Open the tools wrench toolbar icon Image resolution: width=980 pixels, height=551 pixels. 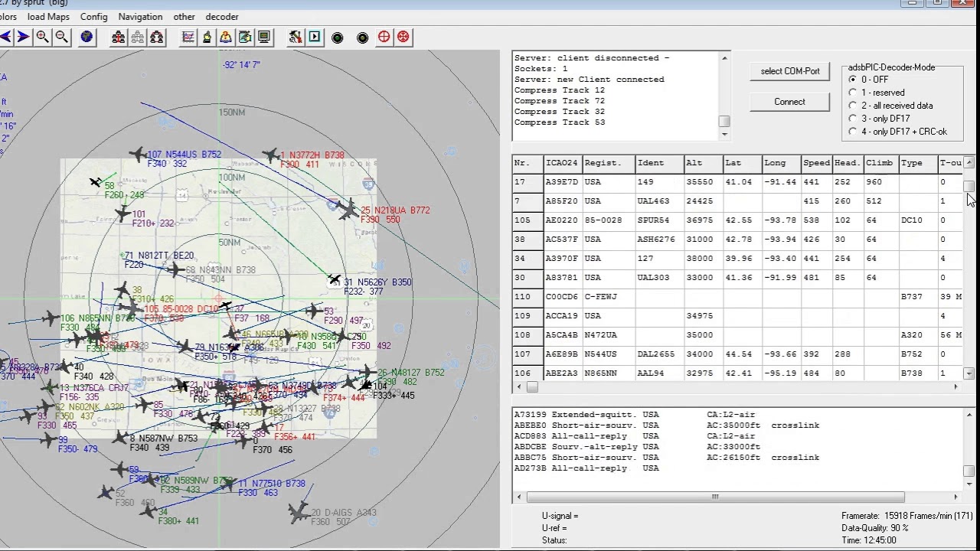pos(296,37)
